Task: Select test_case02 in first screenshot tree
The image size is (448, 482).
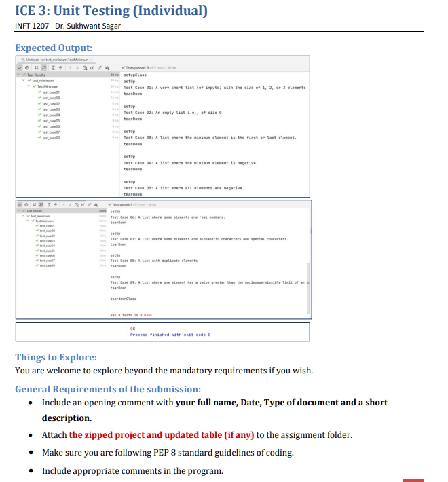Action: pos(51,104)
